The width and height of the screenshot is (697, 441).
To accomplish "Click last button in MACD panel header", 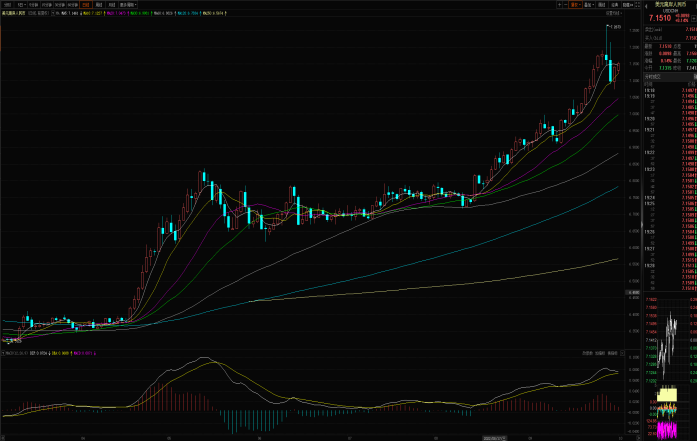I will (x=613, y=353).
